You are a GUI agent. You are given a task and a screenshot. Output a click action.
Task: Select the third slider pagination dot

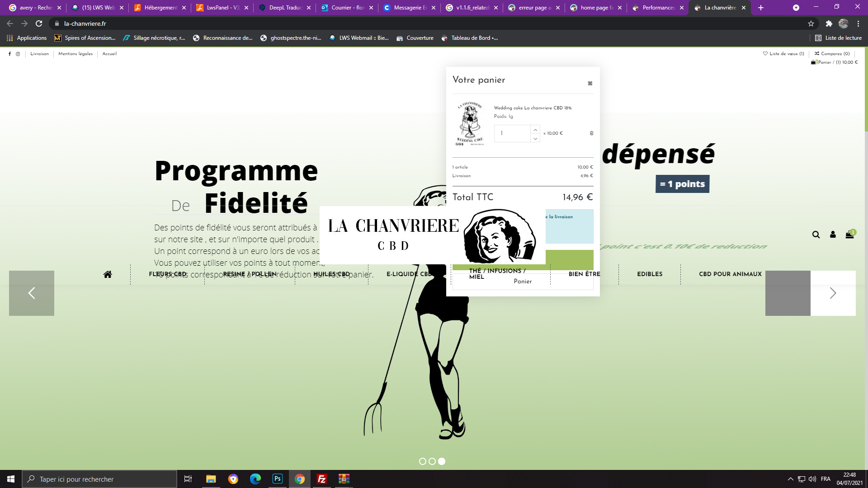coord(442,461)
